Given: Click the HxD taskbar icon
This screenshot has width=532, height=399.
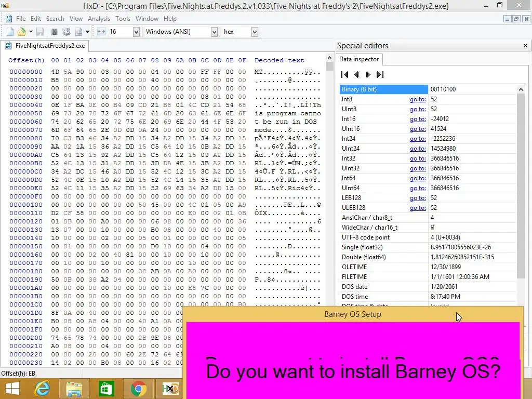Looking at the screenshot, I should point(170,389).
